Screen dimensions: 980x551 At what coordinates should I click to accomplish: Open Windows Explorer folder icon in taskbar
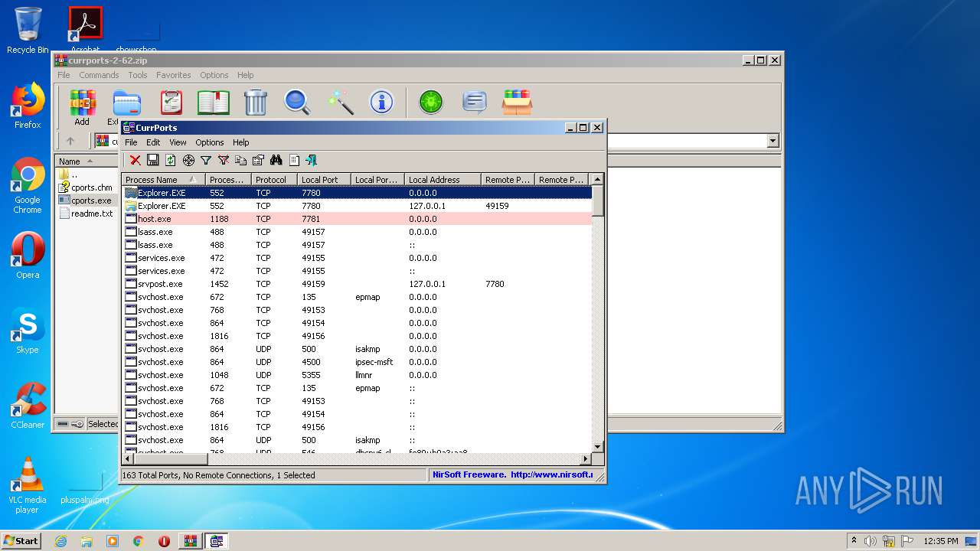pyautogui.click(x=87, y=541)
